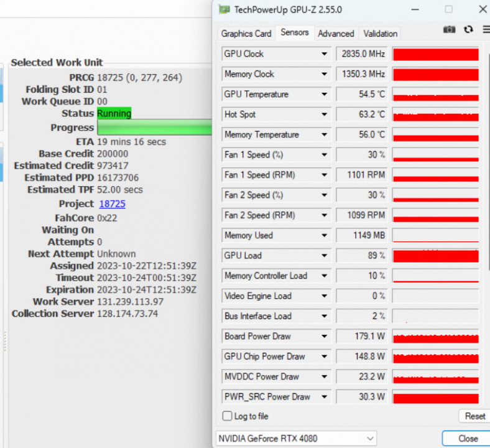This screenshot has width=490, height=448.
Task: Open the Fan 2 Speed (%) dropdown
Action: pyautogui.click(x=325, y=195)
